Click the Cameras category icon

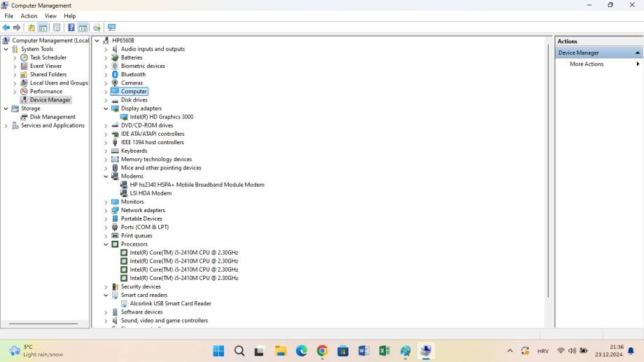tap(115, 83)
